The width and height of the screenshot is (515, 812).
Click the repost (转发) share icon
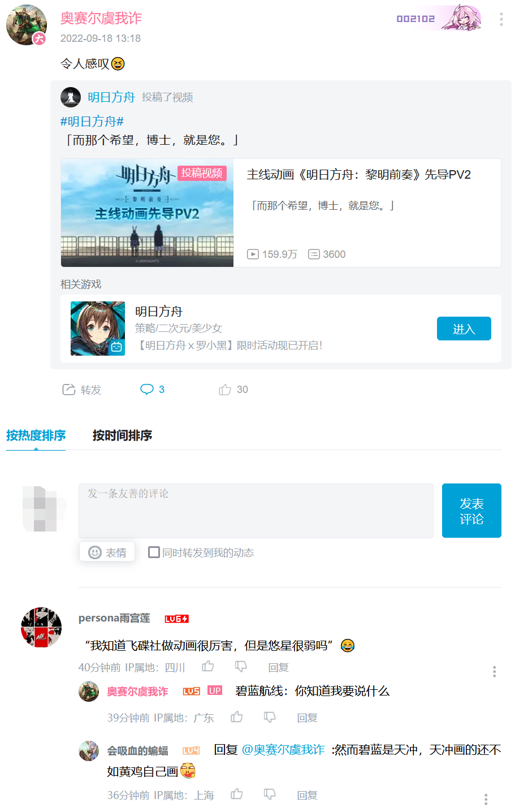[68, 390]
